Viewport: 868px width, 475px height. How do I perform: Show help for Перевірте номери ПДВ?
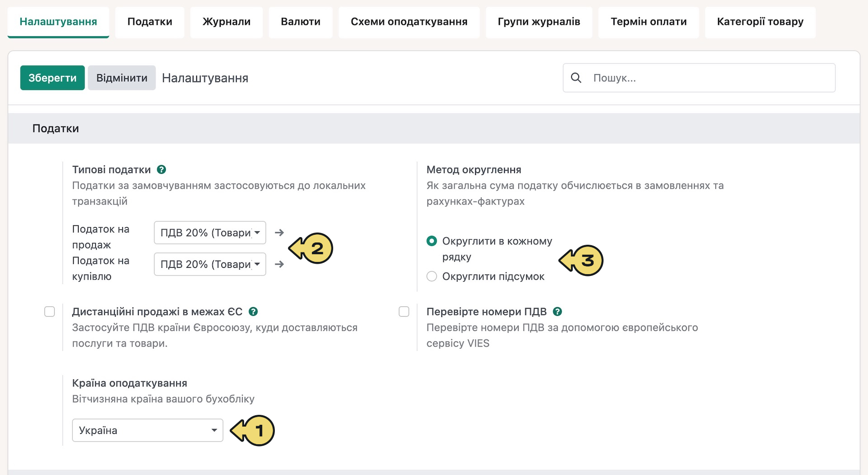557,312
